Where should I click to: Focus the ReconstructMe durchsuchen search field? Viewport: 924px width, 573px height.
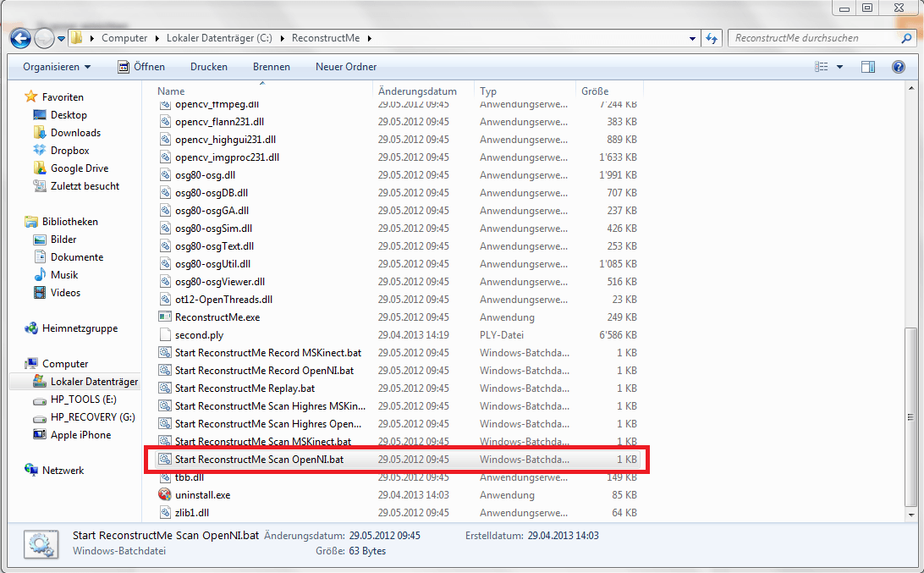817,38
